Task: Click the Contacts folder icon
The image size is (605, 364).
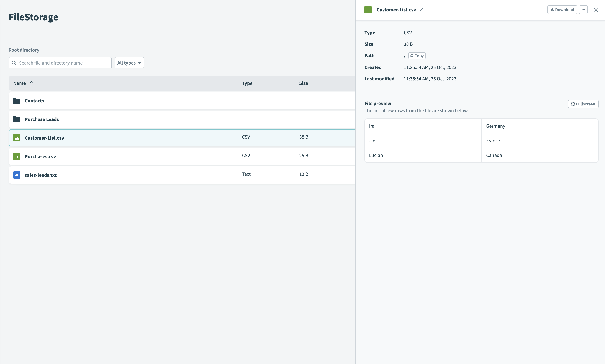Action: pos(17,101)
